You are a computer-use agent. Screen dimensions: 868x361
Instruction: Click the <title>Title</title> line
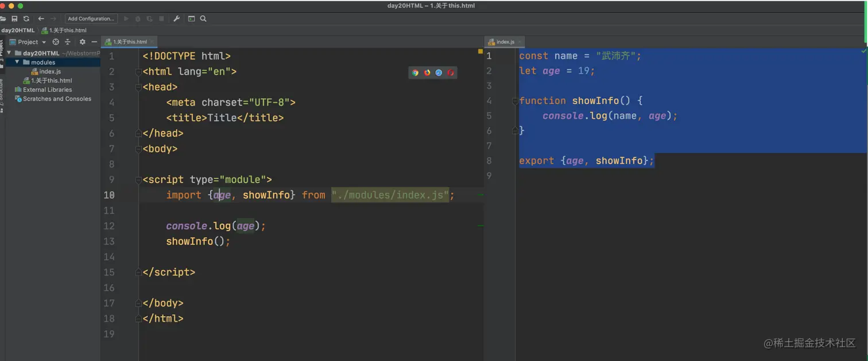[225, 118]
